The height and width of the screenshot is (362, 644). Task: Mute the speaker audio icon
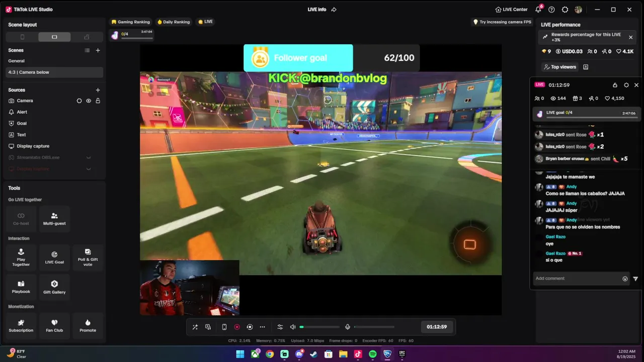(293, 327)
